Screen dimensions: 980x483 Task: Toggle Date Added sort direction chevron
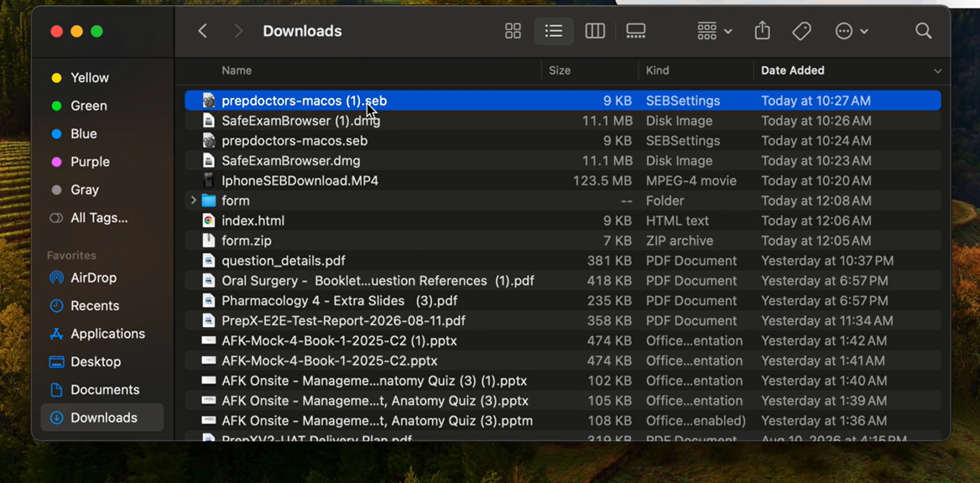[937, 71]
